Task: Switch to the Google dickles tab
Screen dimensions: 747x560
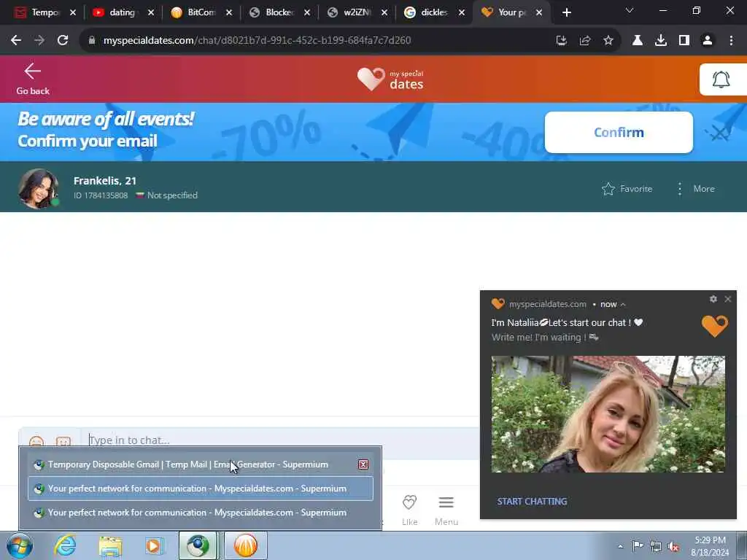Action: 426,12
